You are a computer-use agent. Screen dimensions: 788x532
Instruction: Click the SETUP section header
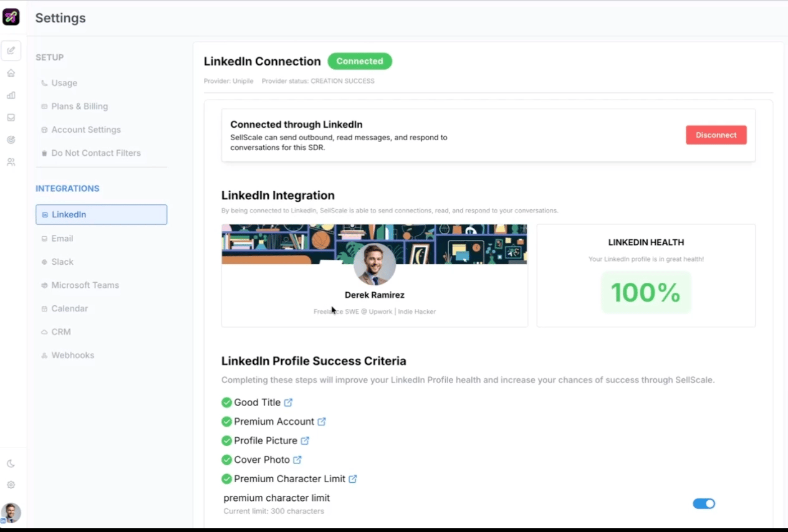tap(50, 57)
